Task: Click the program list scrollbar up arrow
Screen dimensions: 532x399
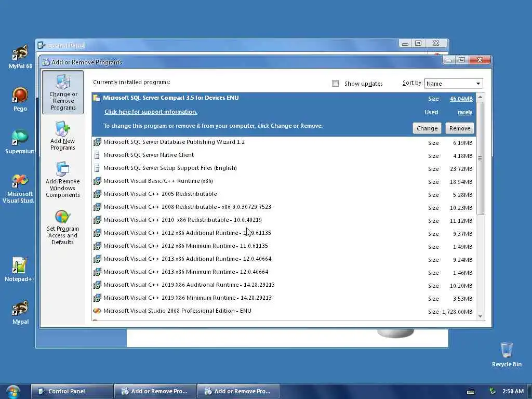Action: (x=480, y=97)
